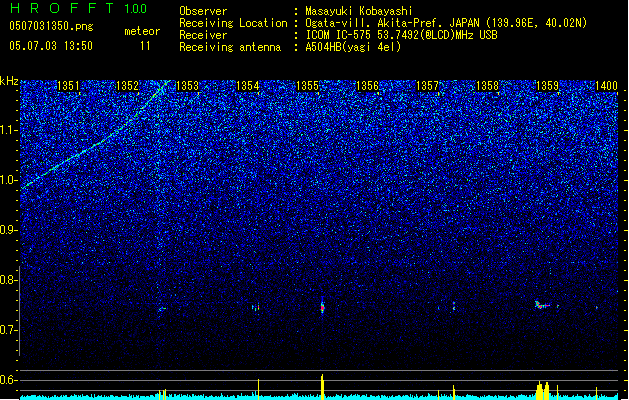The image size is (629, 400).
Task: Click the meteor count value 11
Action: (145, 46)
